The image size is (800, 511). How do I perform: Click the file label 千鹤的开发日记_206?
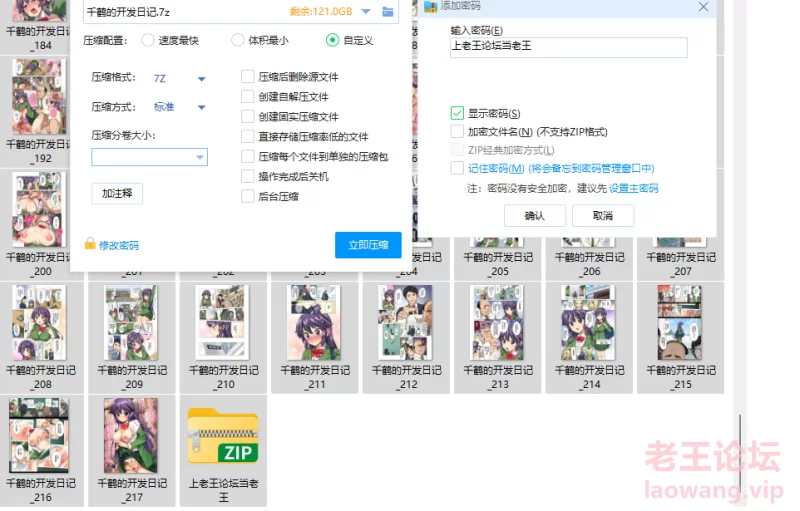click(x=590, y=264)
